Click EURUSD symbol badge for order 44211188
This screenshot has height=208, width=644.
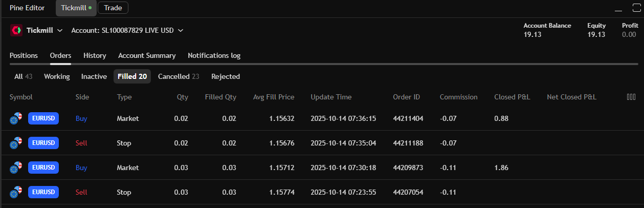coord(43,143)
